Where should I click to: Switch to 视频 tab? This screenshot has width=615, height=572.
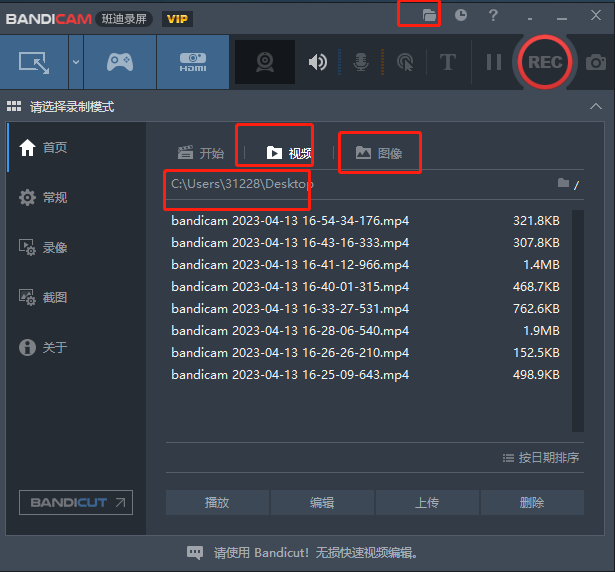pos(289,153)
